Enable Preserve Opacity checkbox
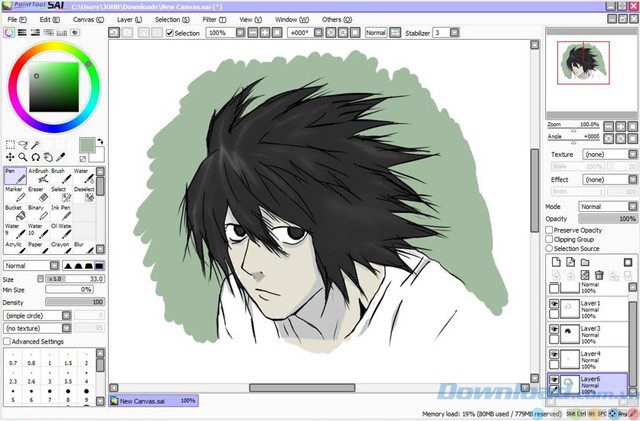The image size is (640, 421). (x=550, y=230)
